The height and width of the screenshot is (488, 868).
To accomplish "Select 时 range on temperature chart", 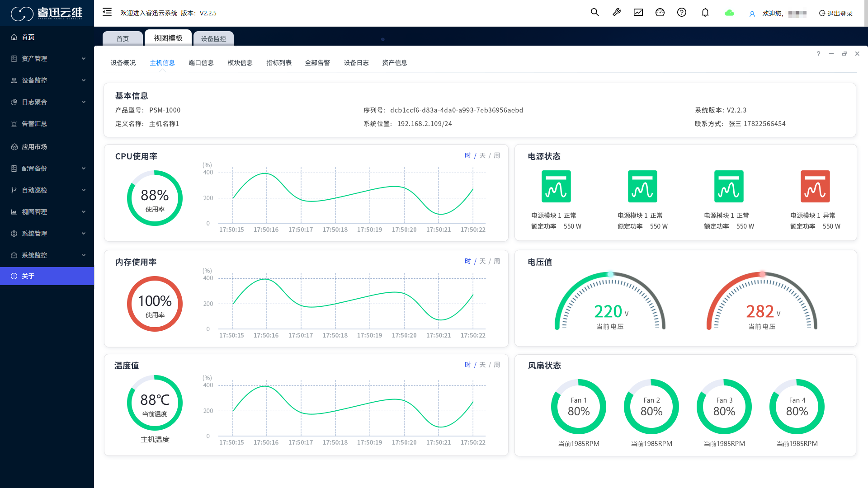I will click(468, 365).
